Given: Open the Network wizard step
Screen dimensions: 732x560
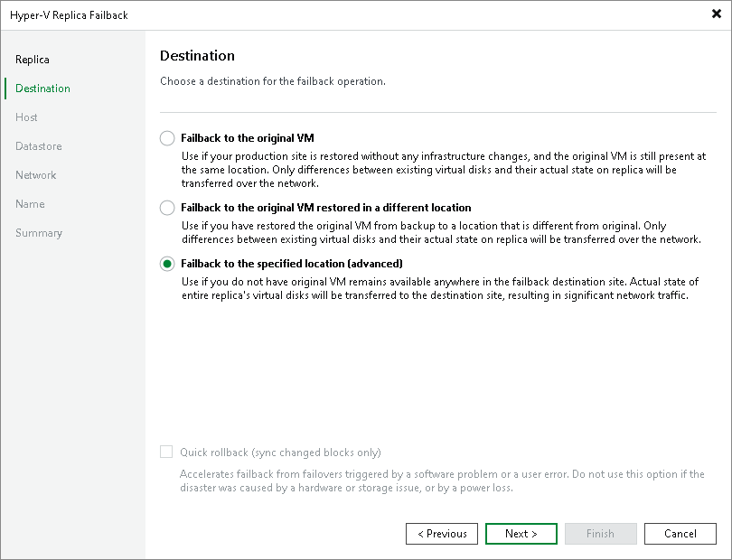Looking at the screenshot, I should (36, 175).
